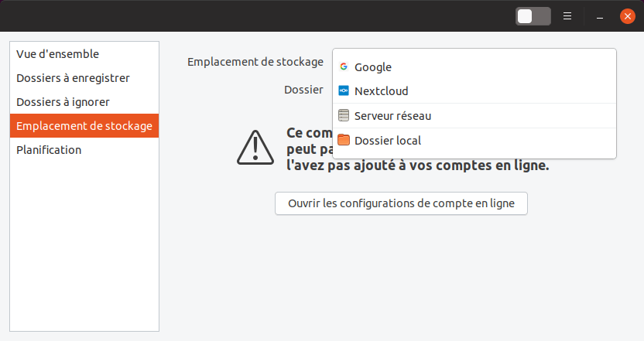The image size is (644, 341).
Task: Choose Google as storage location
Action: 373,67
